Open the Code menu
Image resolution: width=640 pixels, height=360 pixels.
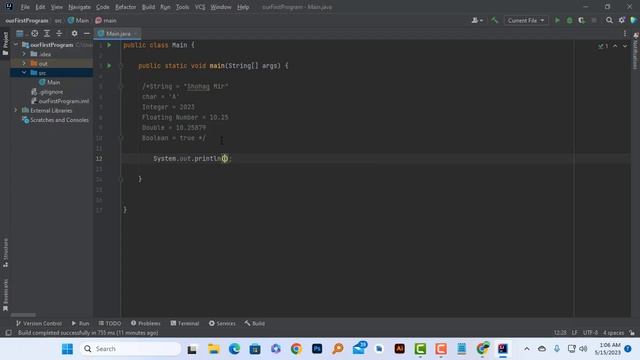point(102,7)
